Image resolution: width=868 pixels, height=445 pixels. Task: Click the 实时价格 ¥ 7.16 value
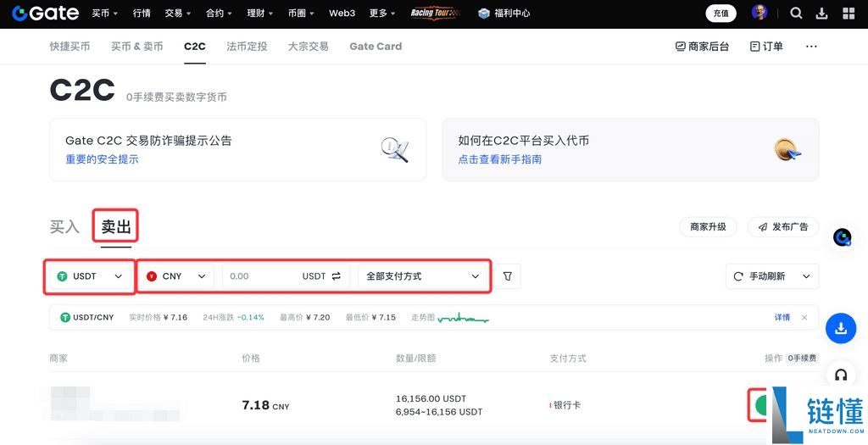coord(159,317)
